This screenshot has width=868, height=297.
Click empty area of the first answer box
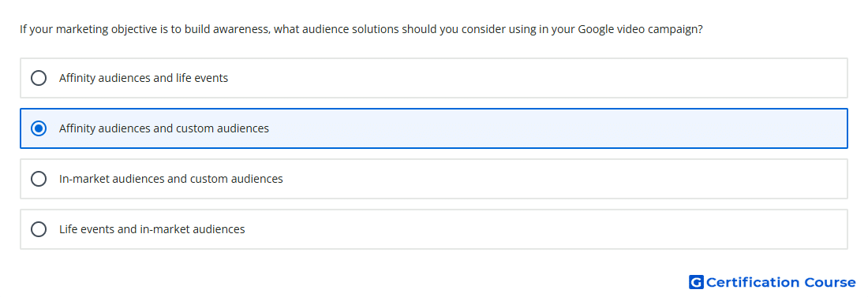click(554, 78)
